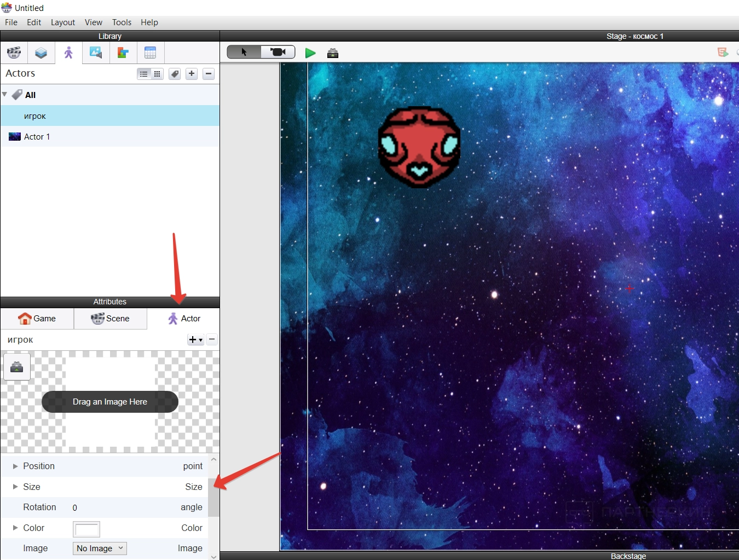Select the Actors library tab icon

68,53
